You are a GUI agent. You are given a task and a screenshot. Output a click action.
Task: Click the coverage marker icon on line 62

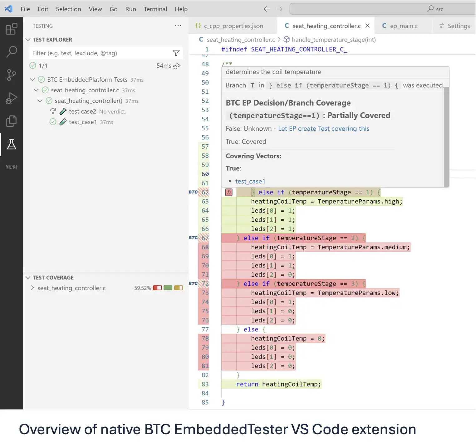click(x=229, y=192)
